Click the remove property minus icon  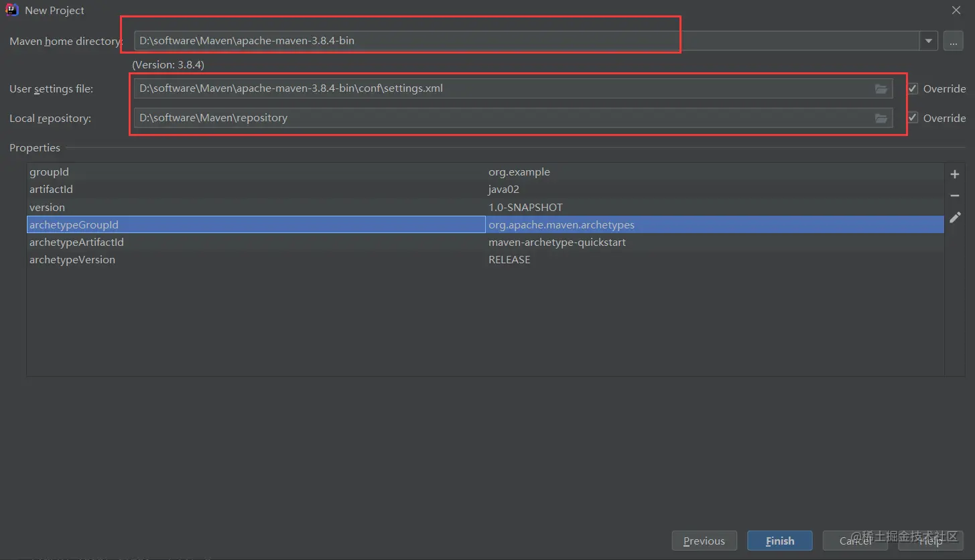click(x=955, y=196)
